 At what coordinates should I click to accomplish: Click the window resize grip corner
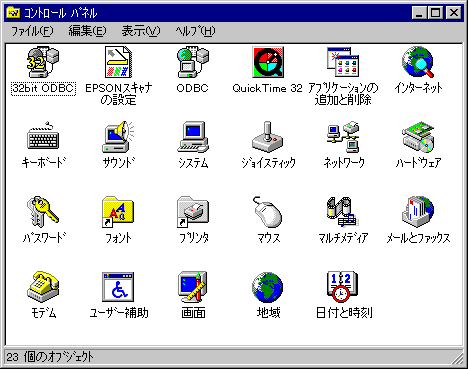(x=457, y=358)
